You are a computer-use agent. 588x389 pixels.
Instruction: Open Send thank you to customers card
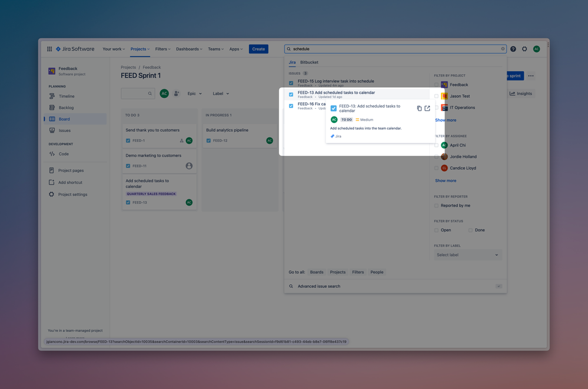coord(160,135)
